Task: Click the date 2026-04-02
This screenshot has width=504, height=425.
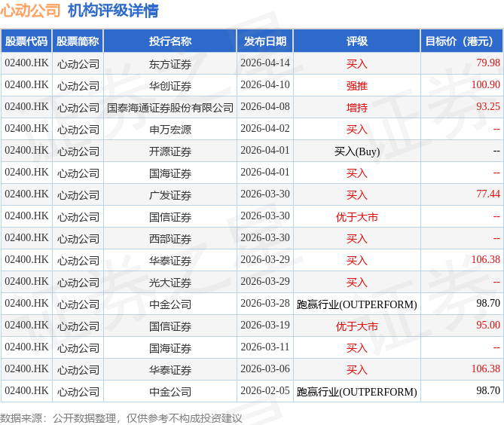Action: tap(265, 129)
